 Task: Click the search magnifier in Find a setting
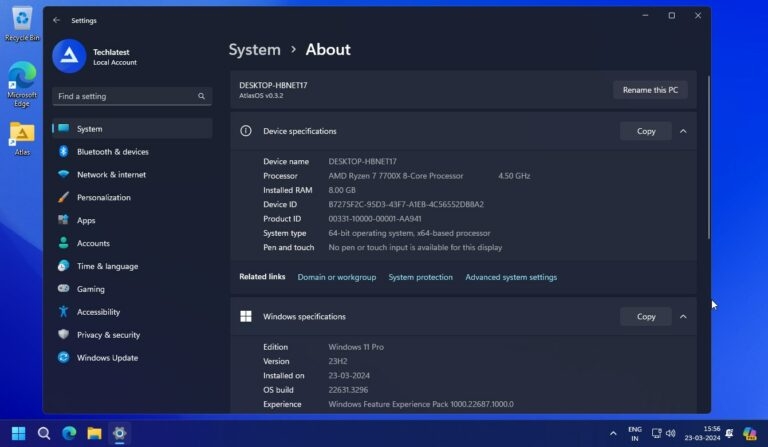tap(201, 96)
